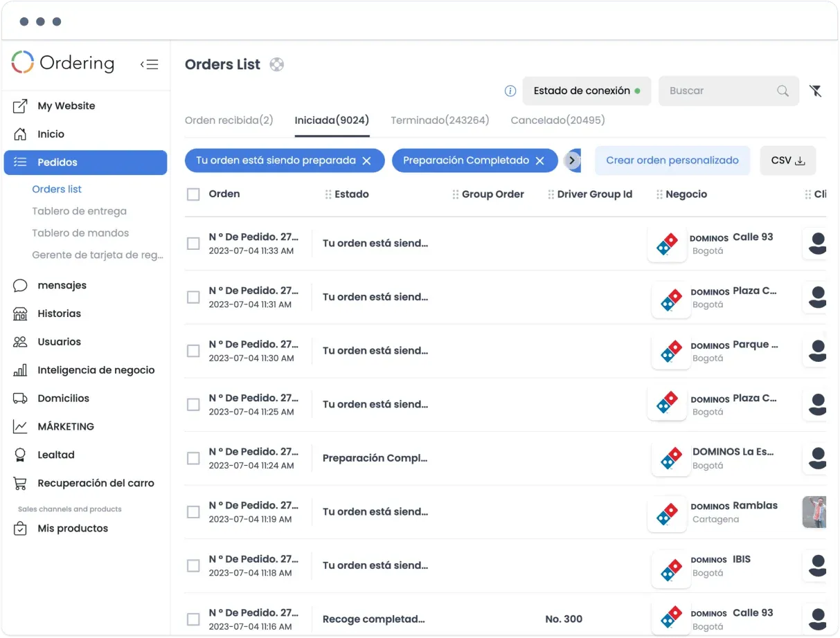The height and width of the screenshot is (638, 840).
Task: Switch to Orden recibida(2) tab
Action: 229,120
